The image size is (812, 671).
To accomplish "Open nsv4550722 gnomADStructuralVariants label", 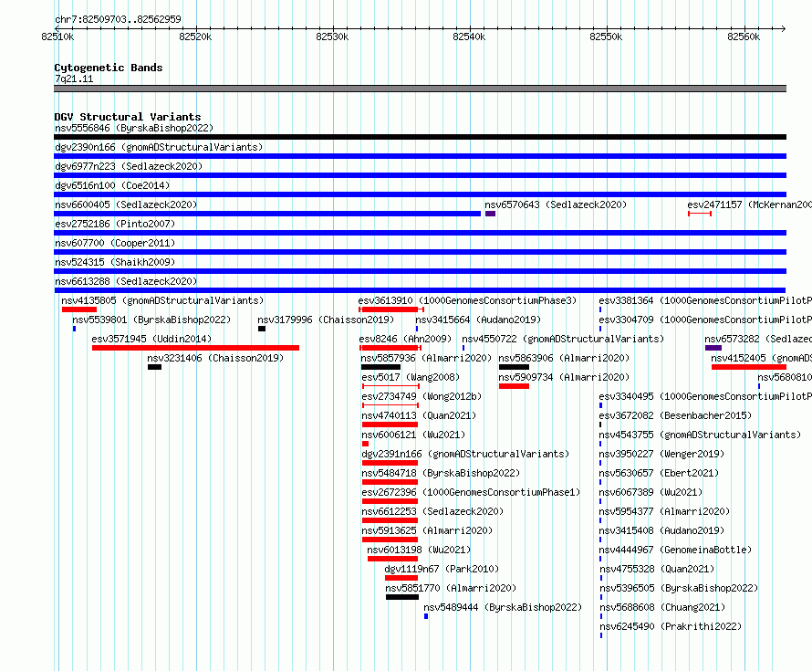I will pyautogui.click(x=563, y=339).
